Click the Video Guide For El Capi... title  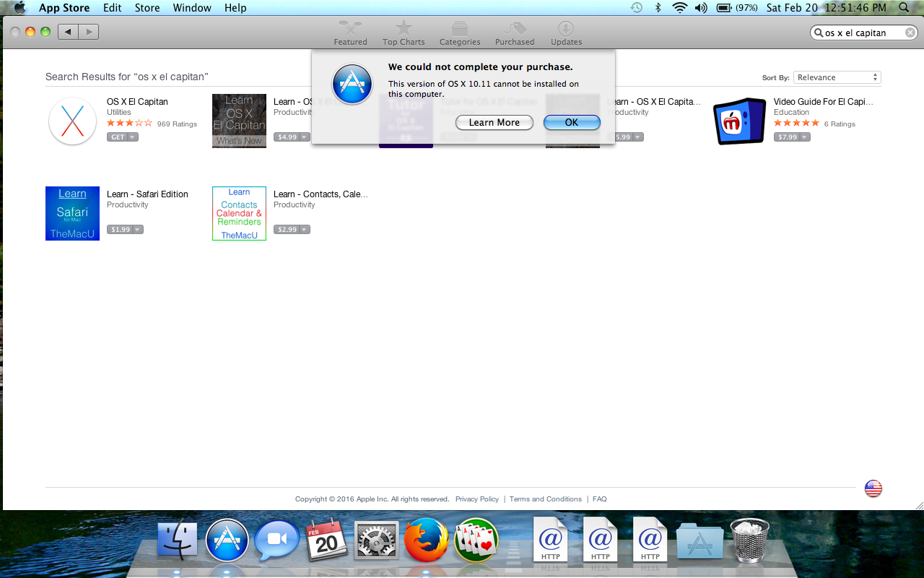[824, 102]
